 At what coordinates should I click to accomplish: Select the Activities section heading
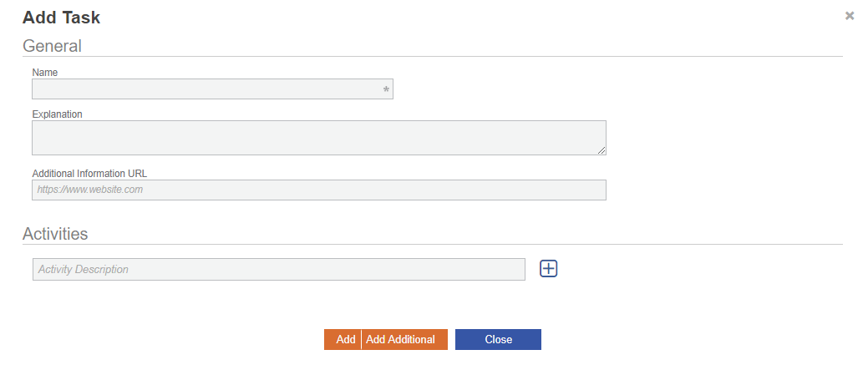click(55, 234)
